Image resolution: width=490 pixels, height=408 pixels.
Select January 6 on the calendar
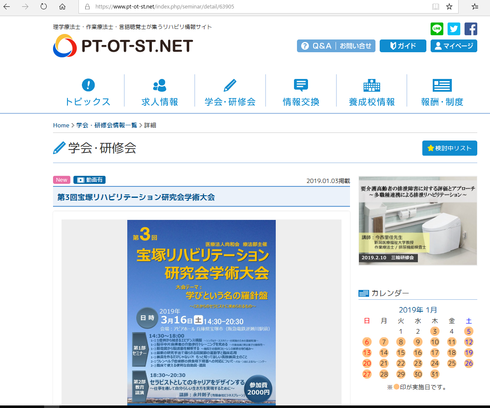tap(367, 342)
